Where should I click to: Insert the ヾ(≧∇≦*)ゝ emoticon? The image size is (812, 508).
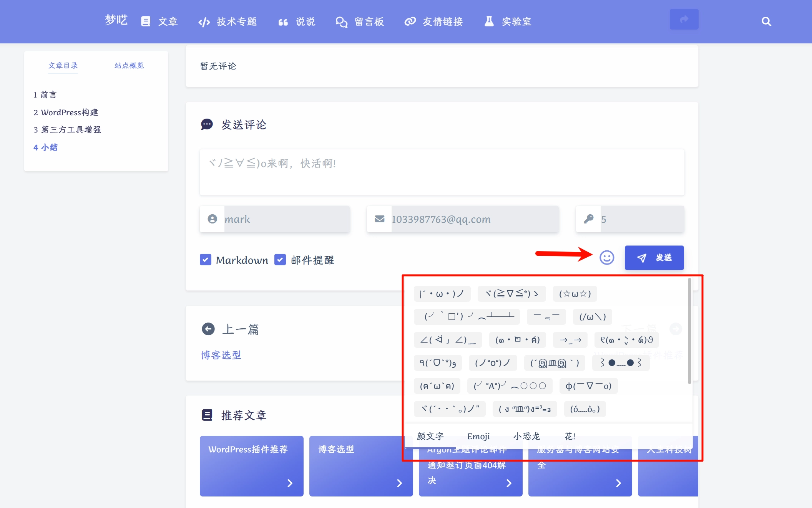pyautogui.click(x=511, y=294)
